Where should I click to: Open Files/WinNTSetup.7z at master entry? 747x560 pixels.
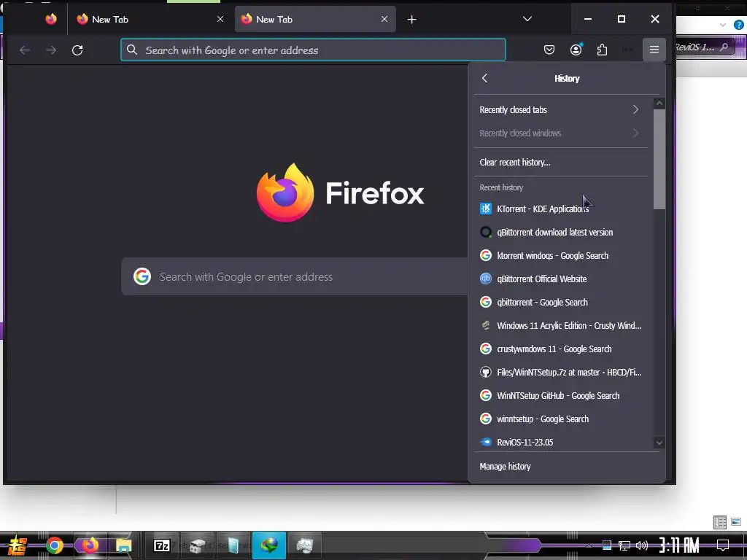pyautogui.click(x=561, y=373)
